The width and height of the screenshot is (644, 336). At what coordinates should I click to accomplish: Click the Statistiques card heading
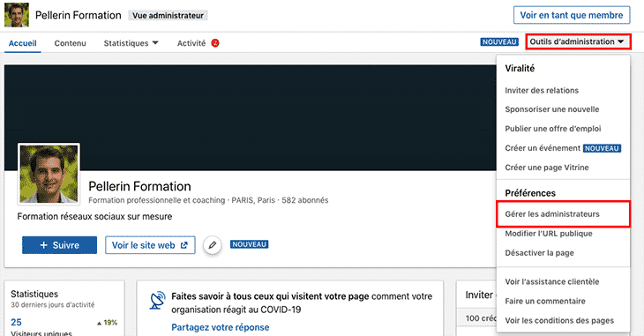[34, 294]
